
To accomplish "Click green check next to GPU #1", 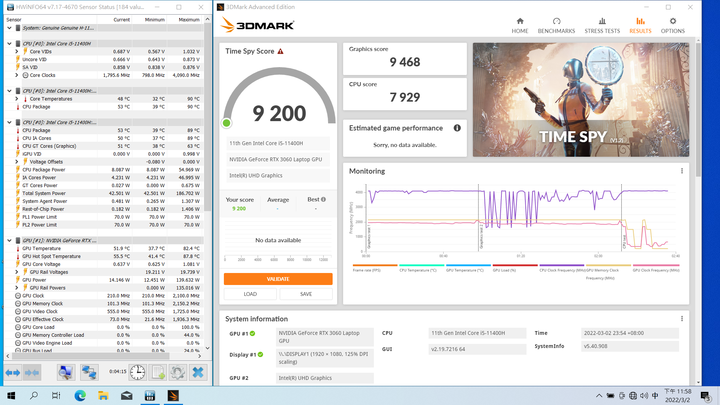I will [253, 333].
